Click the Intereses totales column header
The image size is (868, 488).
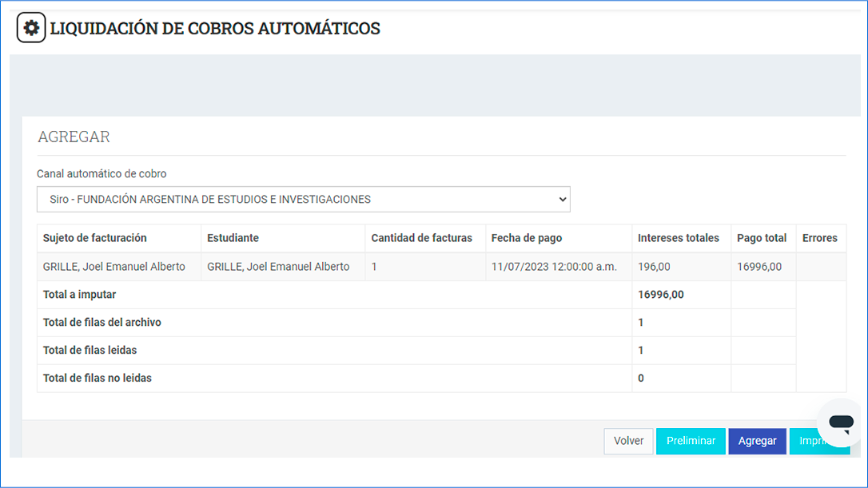(x=678, y=238)
